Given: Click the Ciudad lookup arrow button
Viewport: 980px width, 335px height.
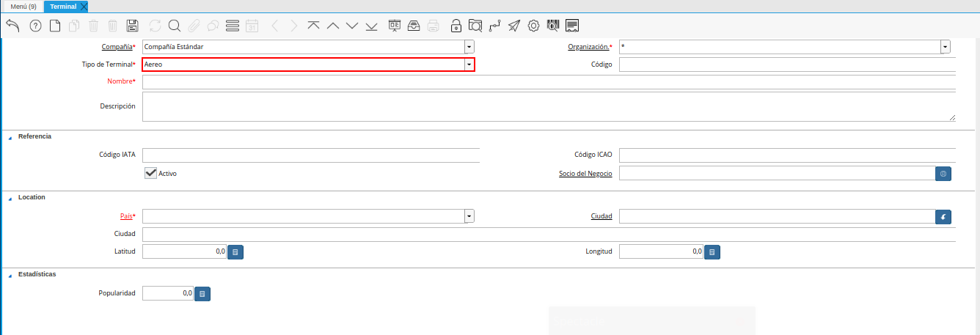Looking at the screenshot, I should [x=943, y=216].
